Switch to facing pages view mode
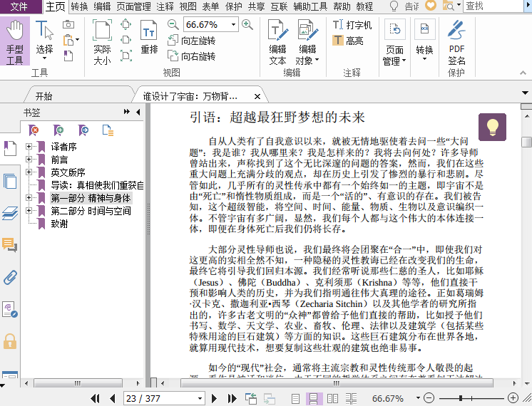The image size is (532, 406). click(x=332, y=399)
